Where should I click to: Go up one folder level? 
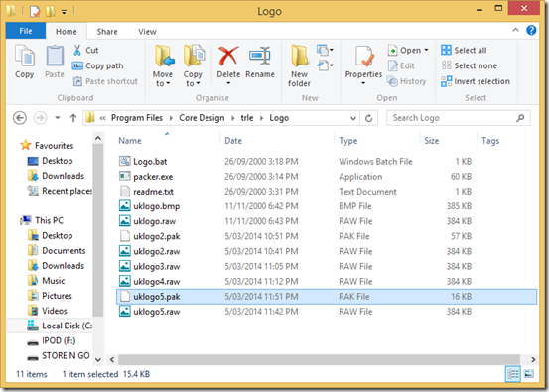pyautogui.click(x=73, y=118)
